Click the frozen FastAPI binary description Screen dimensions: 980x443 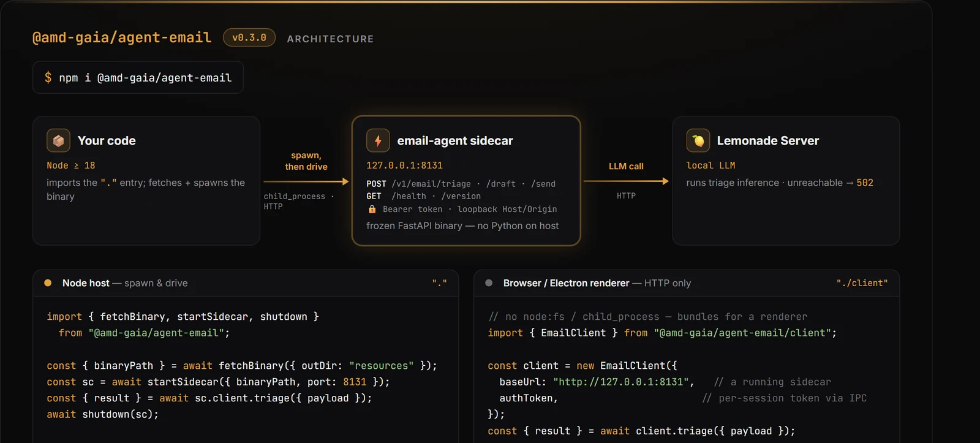462,225
